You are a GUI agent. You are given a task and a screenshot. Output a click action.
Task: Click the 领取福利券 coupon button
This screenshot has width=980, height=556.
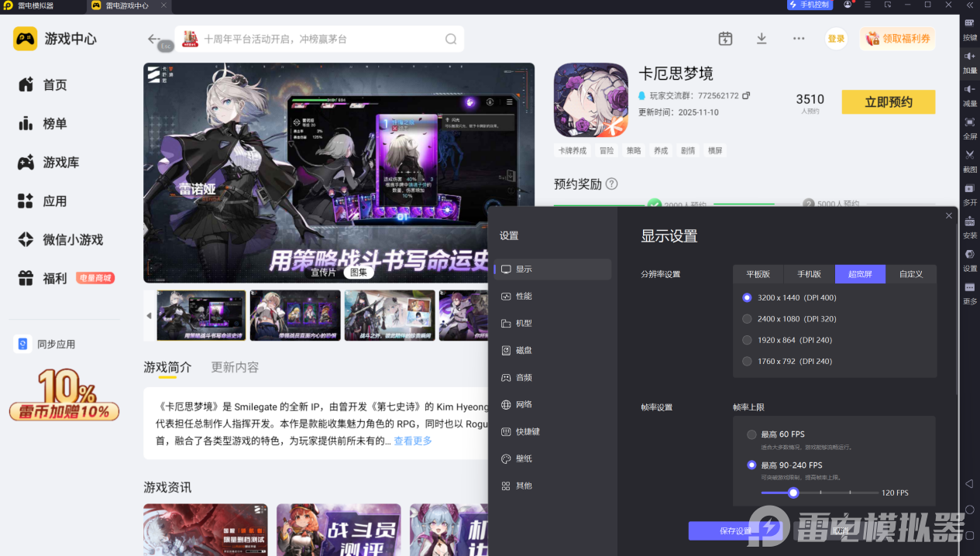pos(897,39)
